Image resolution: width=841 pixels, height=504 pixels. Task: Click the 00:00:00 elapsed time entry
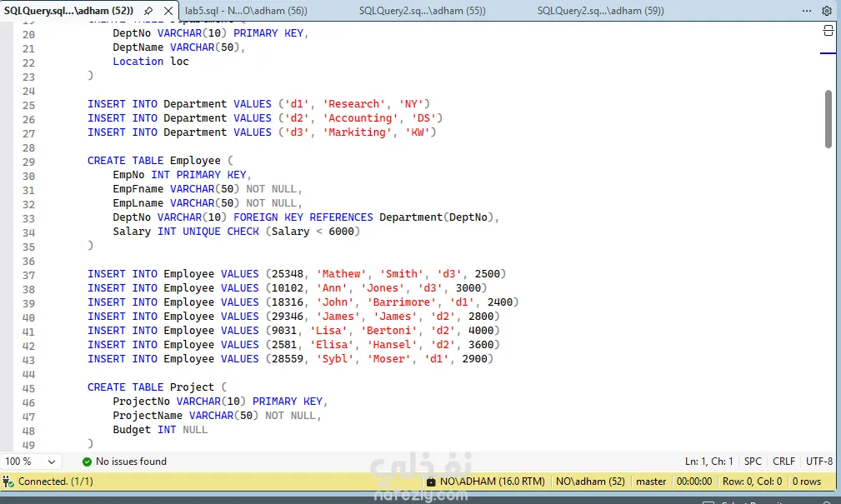[x=694, y=482]
